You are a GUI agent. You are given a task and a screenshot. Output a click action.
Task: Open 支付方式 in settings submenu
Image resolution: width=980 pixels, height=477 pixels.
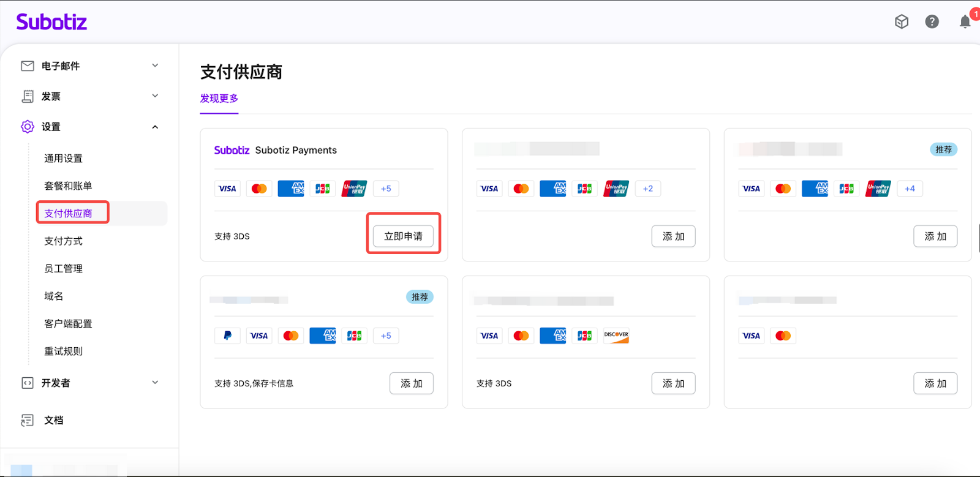63,241
